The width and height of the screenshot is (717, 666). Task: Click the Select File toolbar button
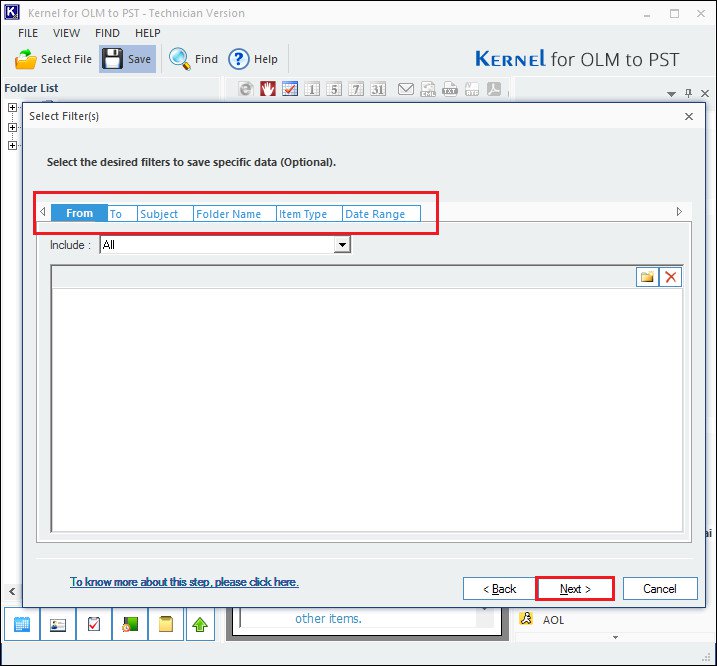pos(53,59)
